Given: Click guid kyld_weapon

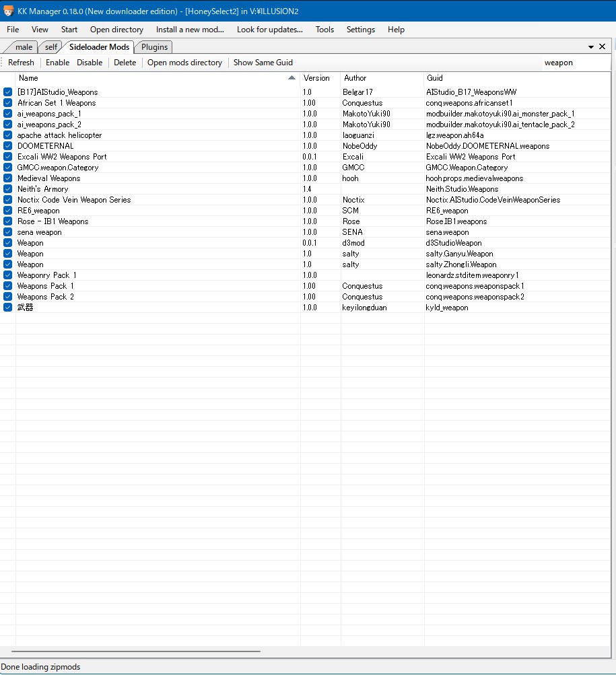Looking at the screenshot, I should point(447,308).
